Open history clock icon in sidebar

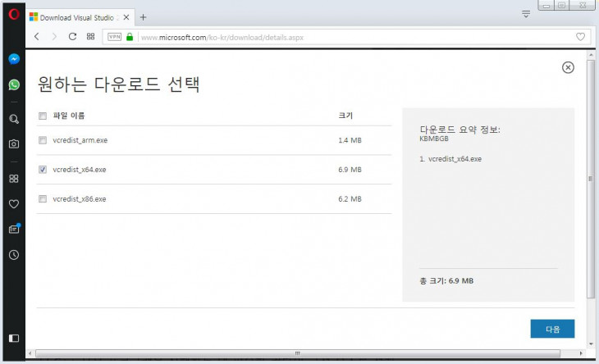(14, 255)
